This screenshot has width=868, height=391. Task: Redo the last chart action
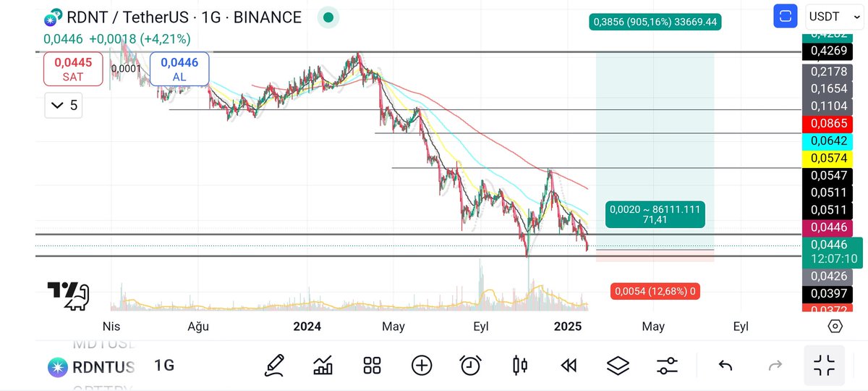775,366
